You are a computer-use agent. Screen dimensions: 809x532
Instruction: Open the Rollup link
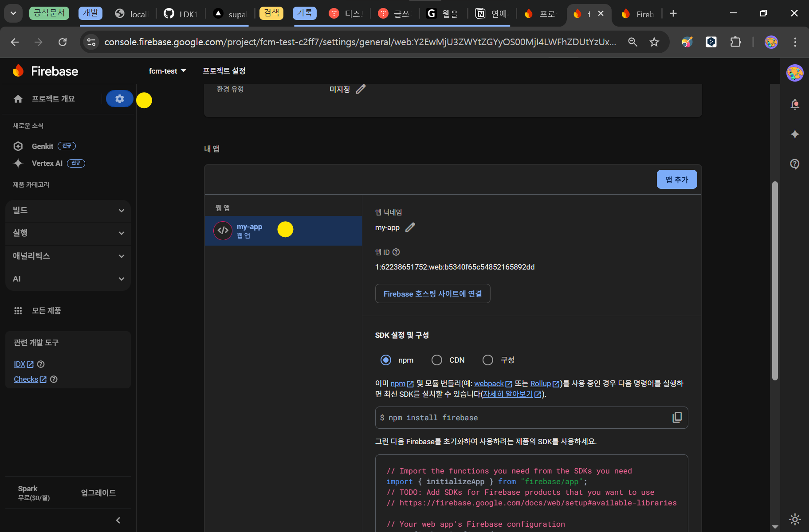point(545,383)
